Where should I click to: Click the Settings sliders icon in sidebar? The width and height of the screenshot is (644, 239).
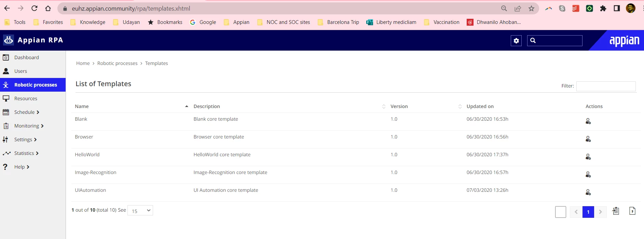pos(5,140)
